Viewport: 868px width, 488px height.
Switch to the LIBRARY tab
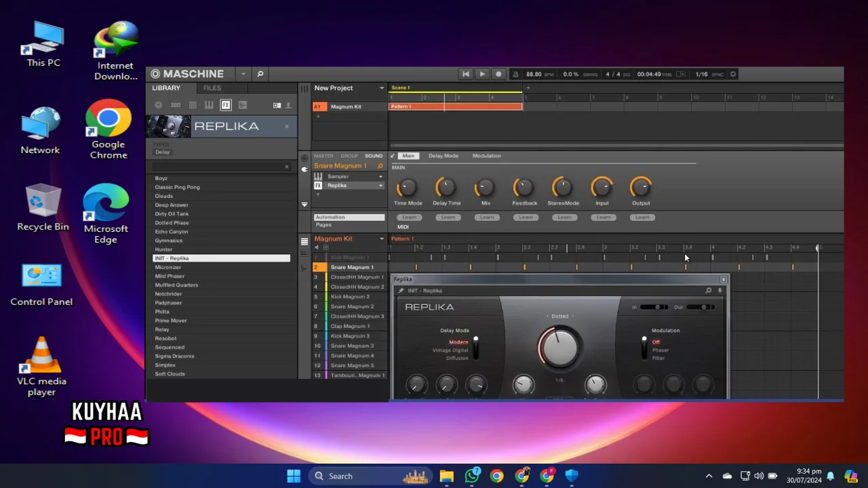166,88
